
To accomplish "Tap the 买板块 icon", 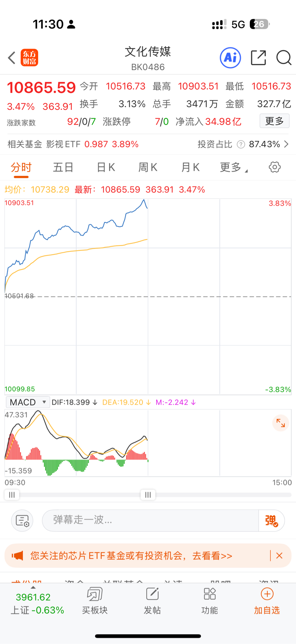I will 94,601.
